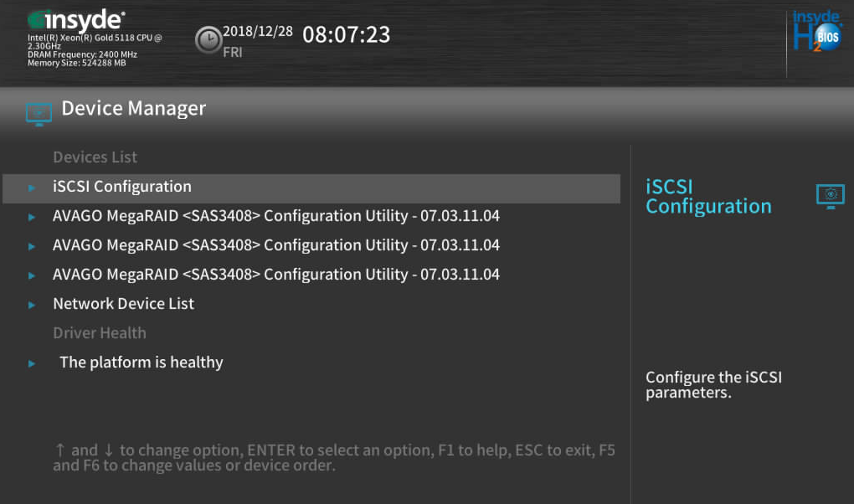
Task: Click the 2018/12/28 date display
Action: (258, 32)
